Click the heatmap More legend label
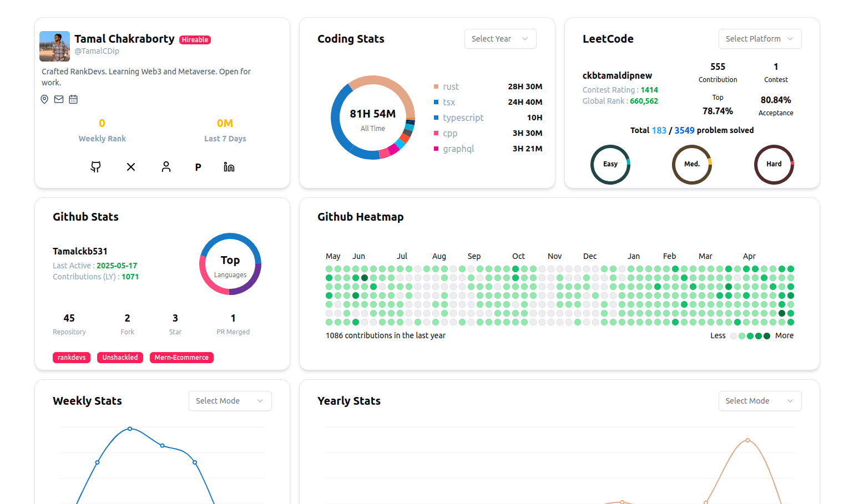 (x=784, y=335)
